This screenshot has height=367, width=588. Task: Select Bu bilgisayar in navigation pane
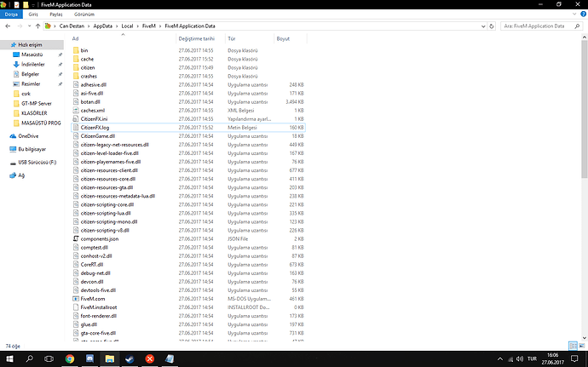(32, 149)
